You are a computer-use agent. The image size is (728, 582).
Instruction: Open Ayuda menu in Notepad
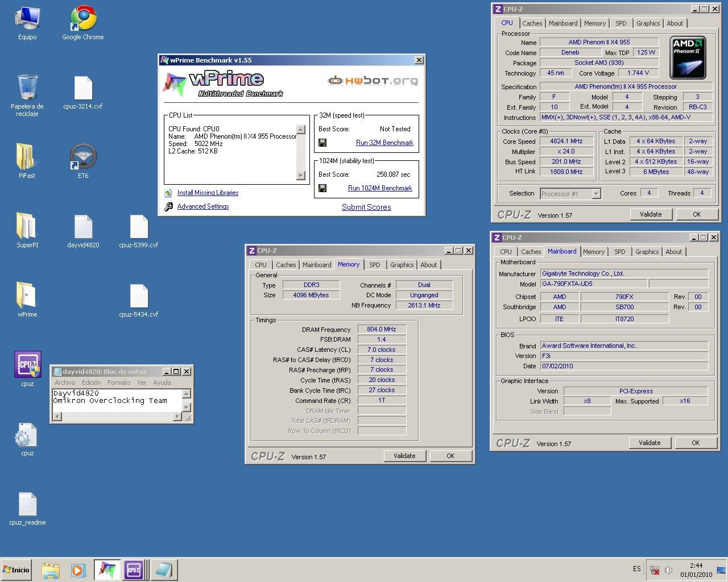(162, 383)
